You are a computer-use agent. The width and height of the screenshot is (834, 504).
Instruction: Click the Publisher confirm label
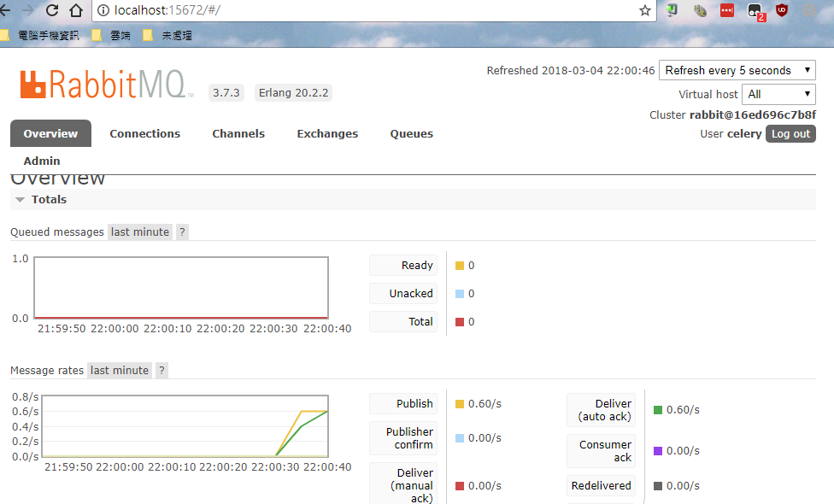(403, 438)
